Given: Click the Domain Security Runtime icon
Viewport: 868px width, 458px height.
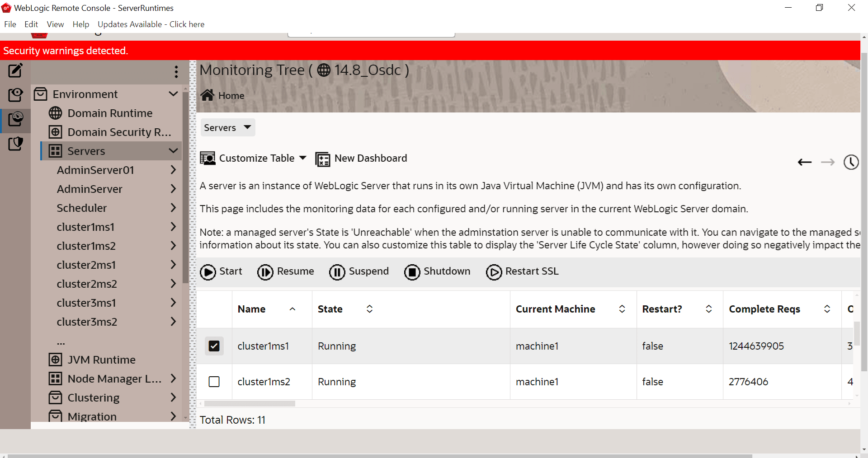Looking at the screenshot, I should pos(55,132).
